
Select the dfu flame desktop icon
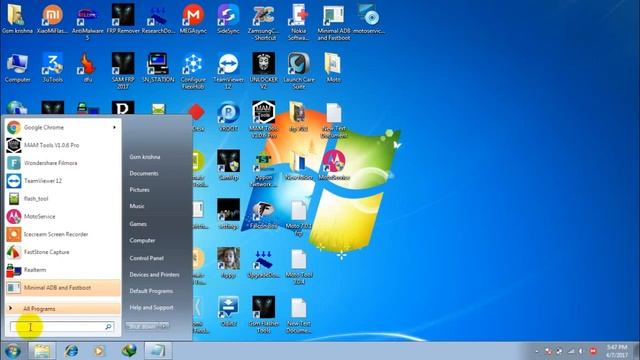87,68
